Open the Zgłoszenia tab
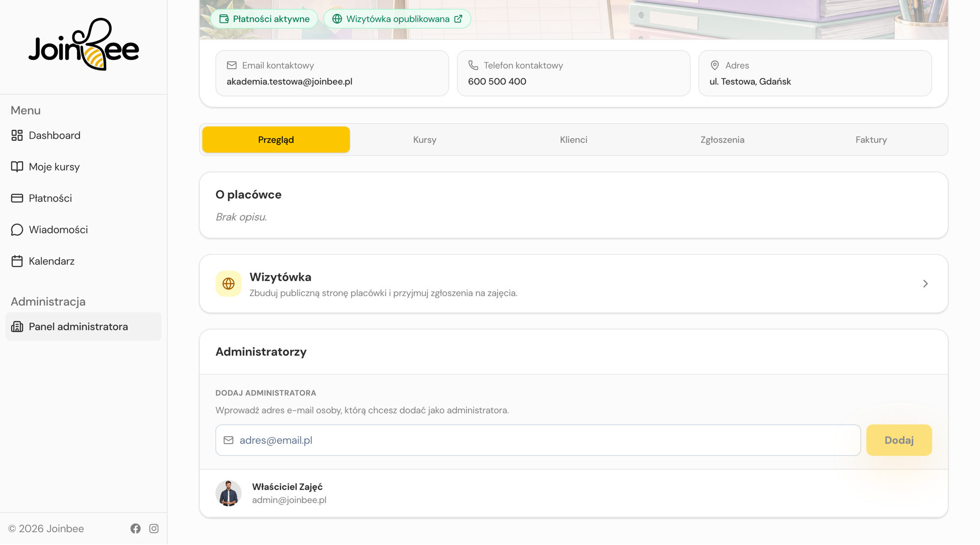980x545 pixels. tap(722, 140)
